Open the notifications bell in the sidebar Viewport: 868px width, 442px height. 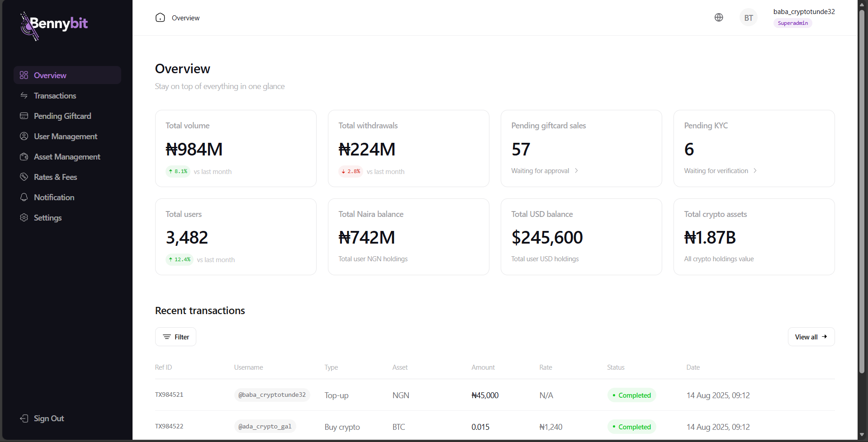tap(24, 197)
